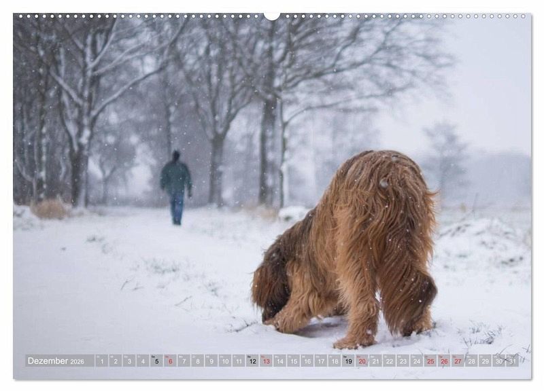
Task: Select day 12 in the calendar strip
Action: [x=252, y=361]
